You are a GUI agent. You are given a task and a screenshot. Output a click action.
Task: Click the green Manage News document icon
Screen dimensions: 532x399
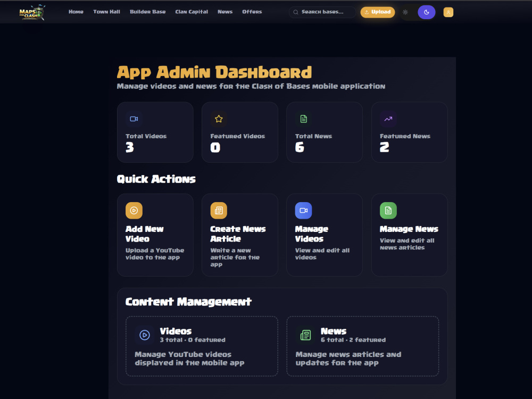click(388, 210)
